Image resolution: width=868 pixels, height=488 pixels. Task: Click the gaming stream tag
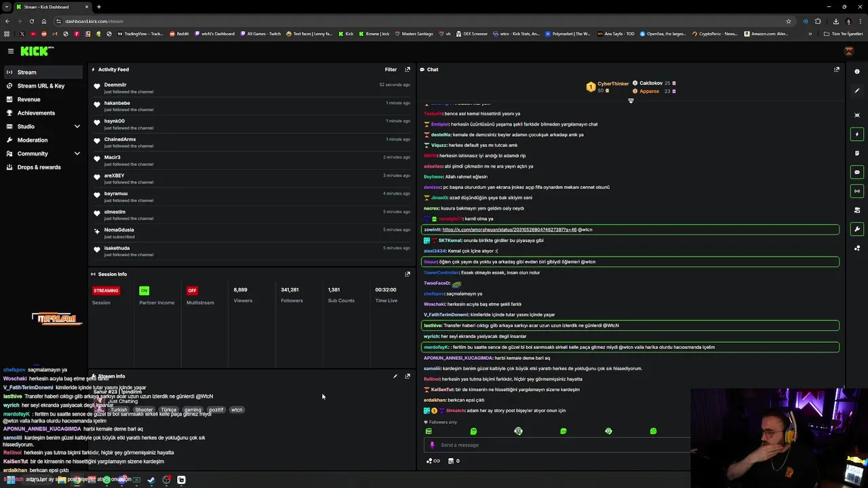(x=193, y=410)
